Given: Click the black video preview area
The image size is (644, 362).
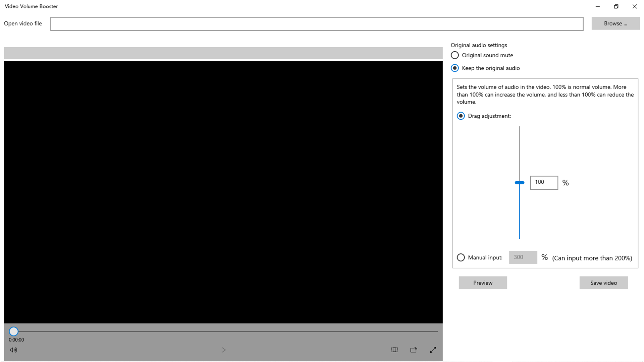Looking at the screenshot, I should (x=223, y=192).
